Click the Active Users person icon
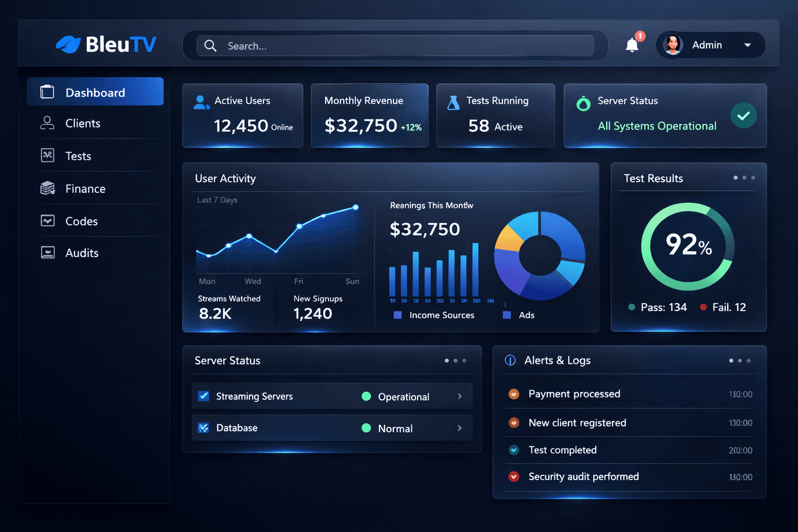Screen dimensions: 798x532 pos(201,102)
